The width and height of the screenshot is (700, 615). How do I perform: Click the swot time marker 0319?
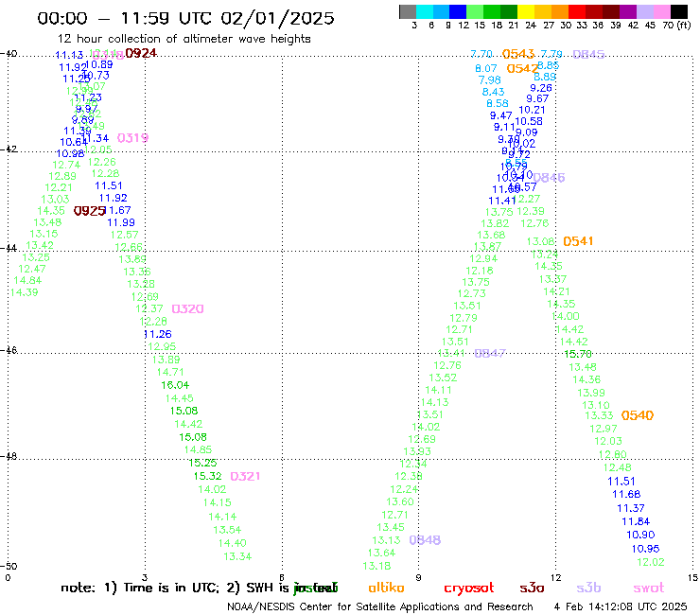132,138
